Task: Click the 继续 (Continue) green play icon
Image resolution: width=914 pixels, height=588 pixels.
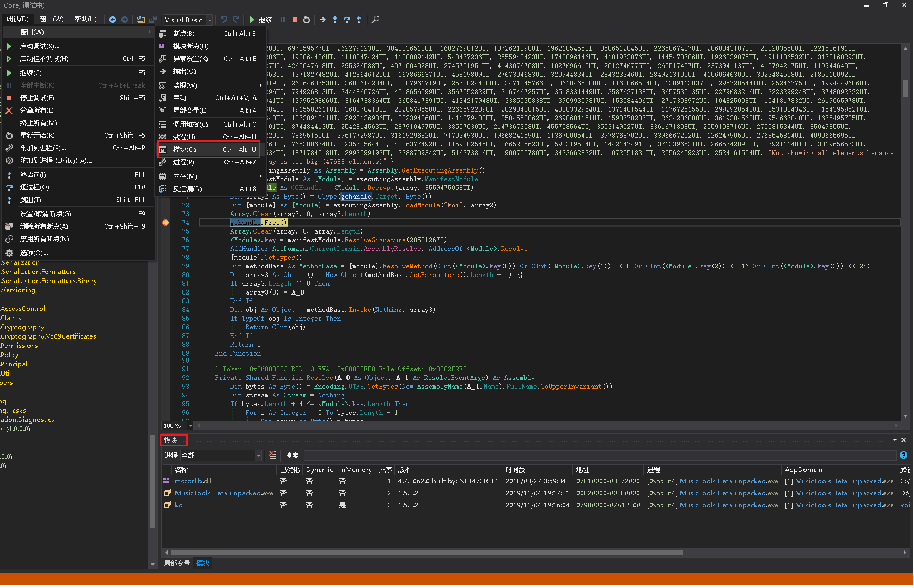Action: (x=252, y=20)
